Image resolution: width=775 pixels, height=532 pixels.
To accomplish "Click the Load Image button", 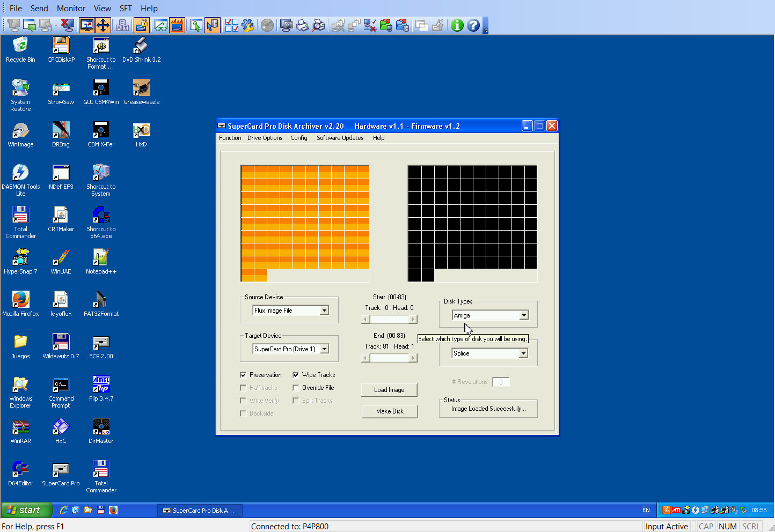I will tap(389, 390).
